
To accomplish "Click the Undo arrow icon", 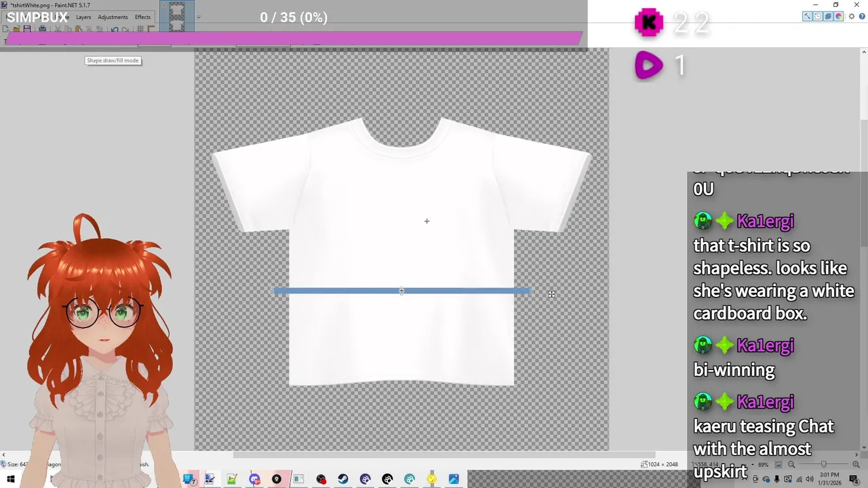I will (x=115, y=29).
